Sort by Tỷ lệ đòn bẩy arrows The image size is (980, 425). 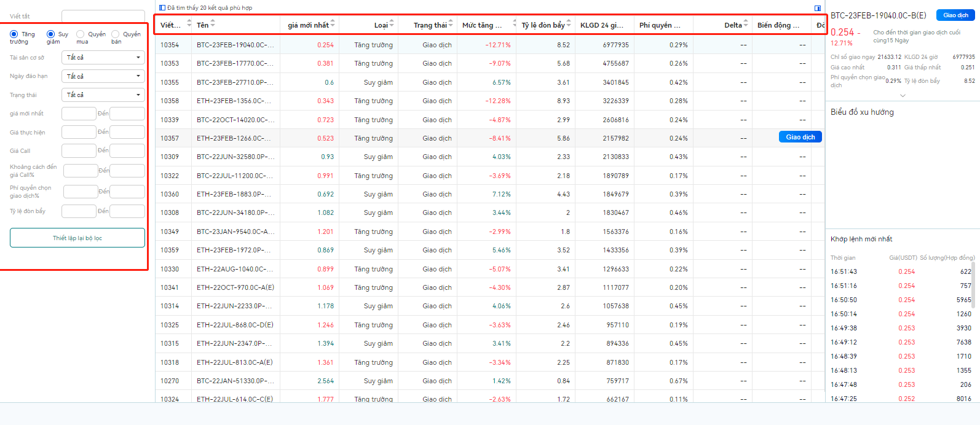tap(569, 25)
